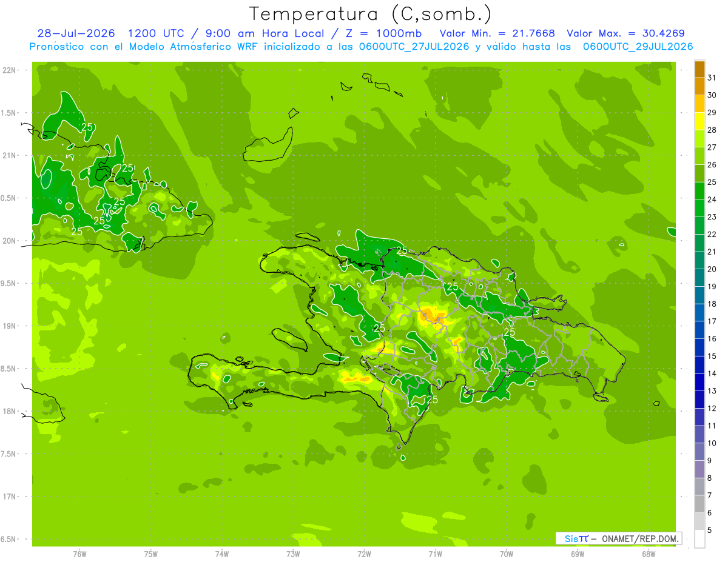Click yellow legend swatch between 28 and 29
Viewport: 728px width, 562px height.
(699, 121)
